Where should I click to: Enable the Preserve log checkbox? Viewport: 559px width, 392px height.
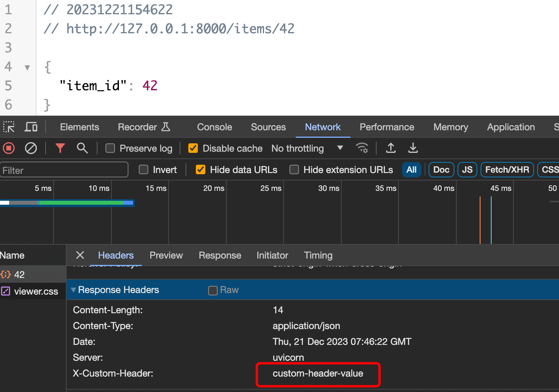(x=110, y=148)
